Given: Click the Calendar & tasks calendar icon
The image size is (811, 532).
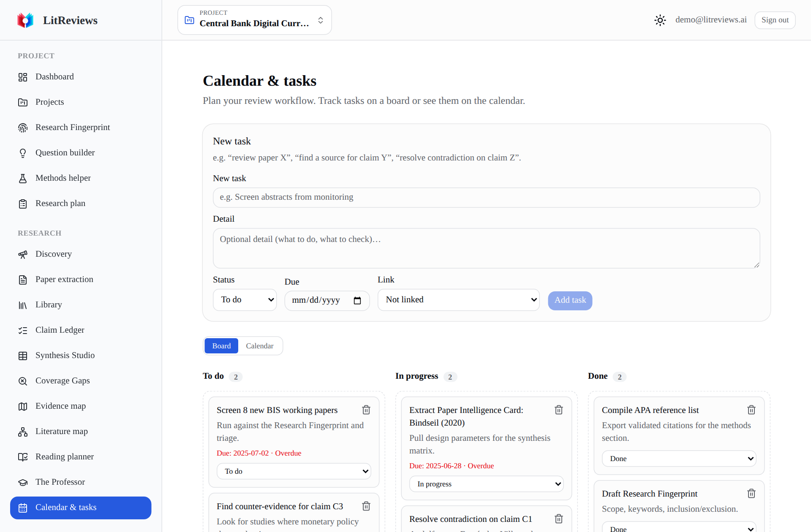Looking at the screenshot, I should pos(23,508).
